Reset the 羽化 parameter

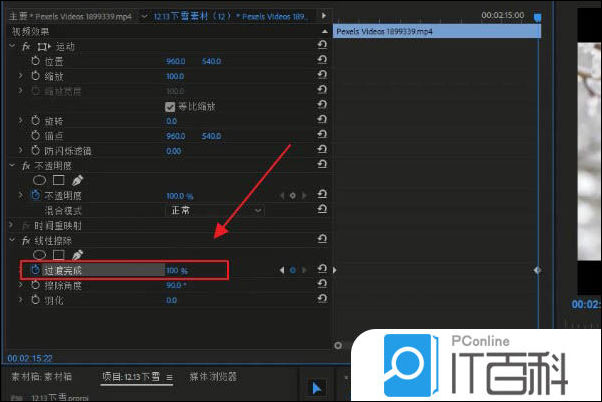322,299
